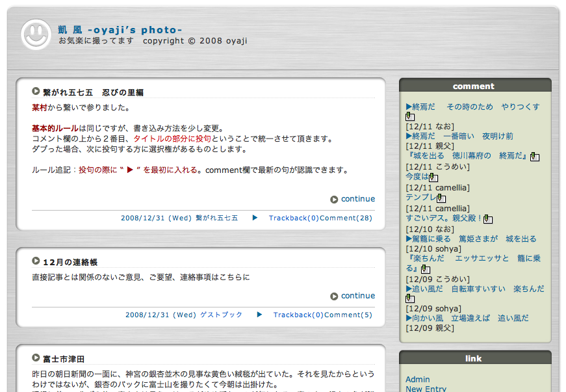Screen dimensions: 566x392
Task: Open Trackback(0) link of first post
Action: pyautogui.click(x=294, y=218)
